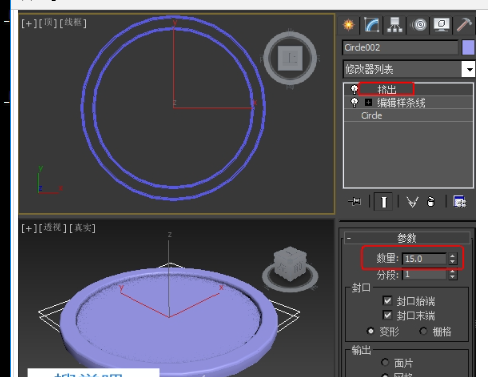This screenshot has height=377, width=488.
Task: Expand the Edit Spline modifier sub-objects
Action: [368, 102]
